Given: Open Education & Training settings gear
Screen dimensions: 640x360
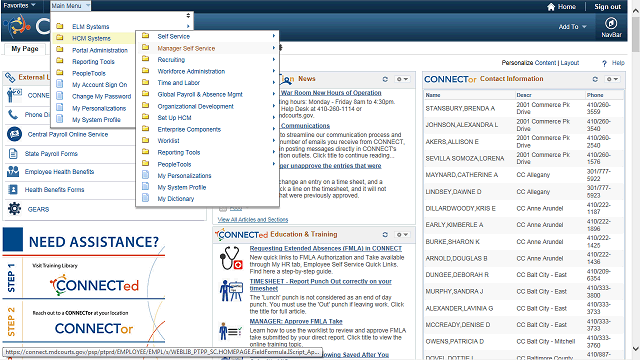Looking at the screenshot, I should 402,235.
